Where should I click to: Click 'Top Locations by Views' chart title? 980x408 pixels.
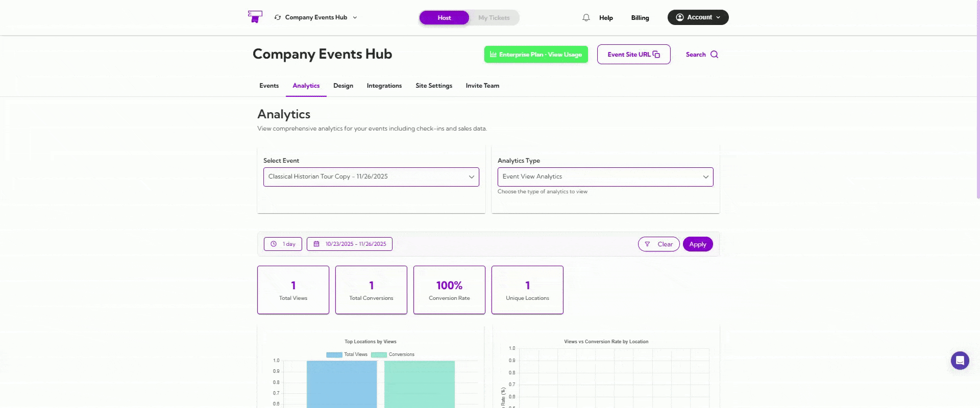tap(370, 342)
